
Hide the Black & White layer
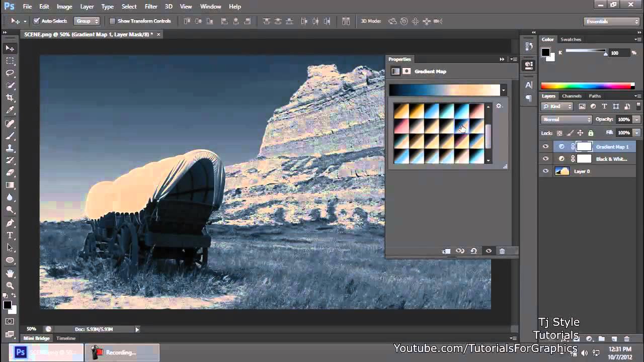[545, 159]
